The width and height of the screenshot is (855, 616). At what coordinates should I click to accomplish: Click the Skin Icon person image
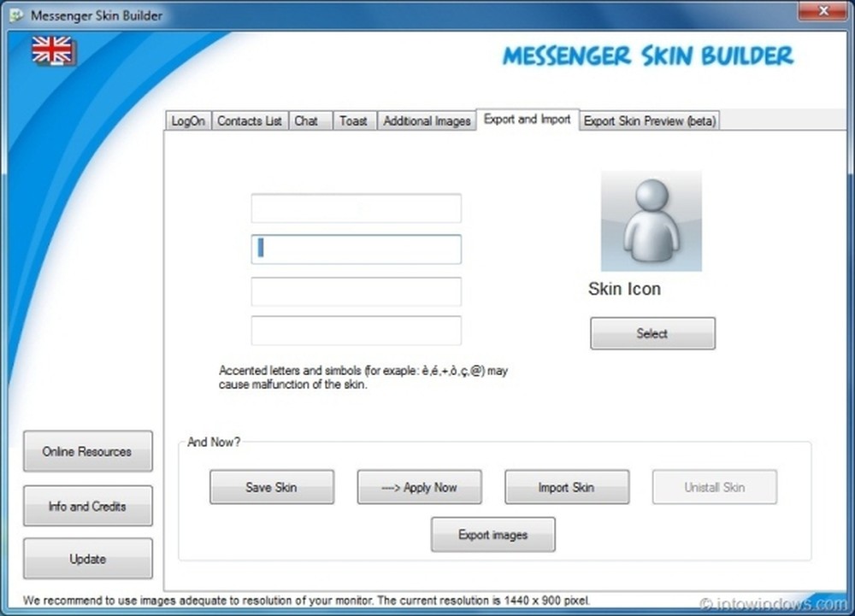pos(651,220)
